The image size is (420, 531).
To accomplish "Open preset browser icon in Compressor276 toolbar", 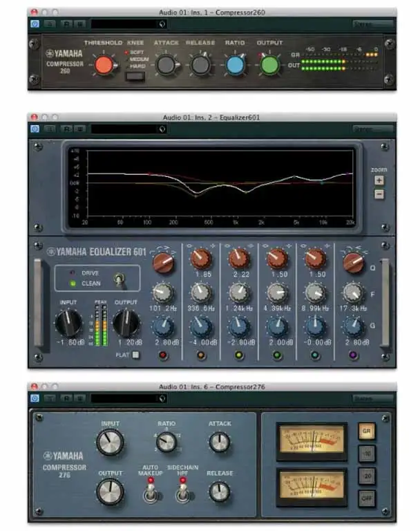I will pyautogui.click(x=162, y=398).
